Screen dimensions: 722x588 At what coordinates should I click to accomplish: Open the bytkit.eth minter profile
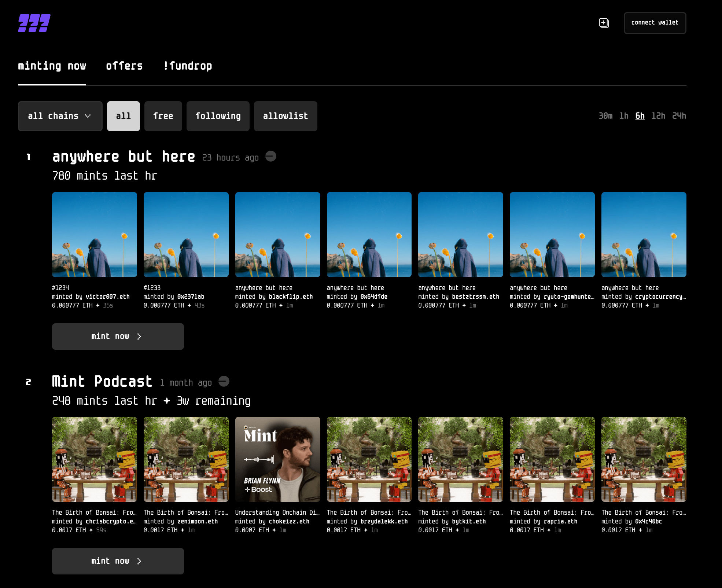pos(469,521)
